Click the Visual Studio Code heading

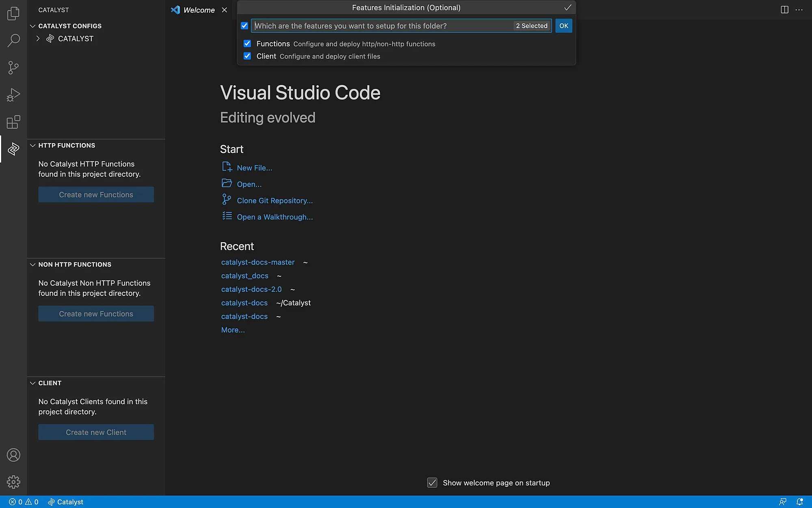300,93
